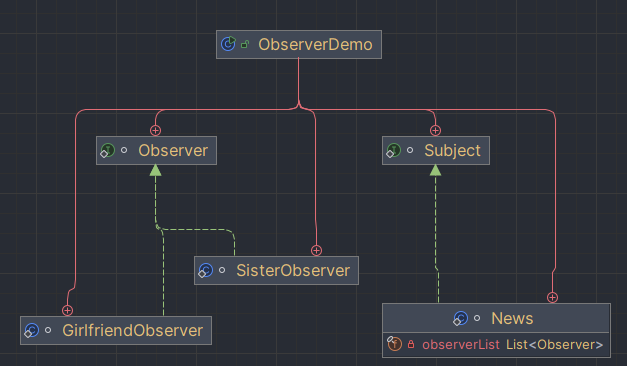Click the Subject interface icon
The height and width of the screenshot is (366, 627).
click(x=393, y=150)
